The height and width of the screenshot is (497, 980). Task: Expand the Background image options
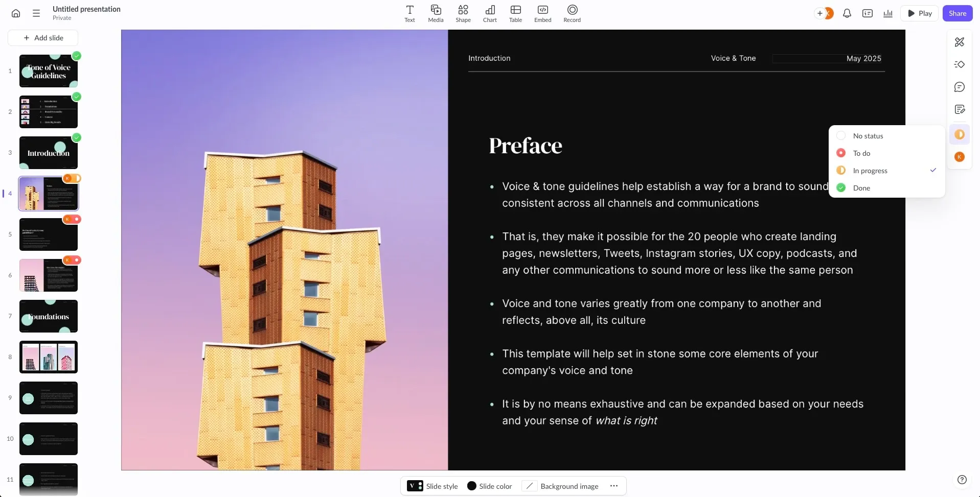pos(562,486)
